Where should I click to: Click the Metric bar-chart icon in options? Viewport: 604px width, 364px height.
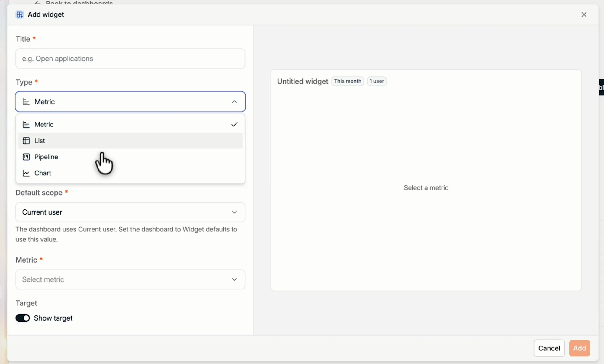(26, 124)
